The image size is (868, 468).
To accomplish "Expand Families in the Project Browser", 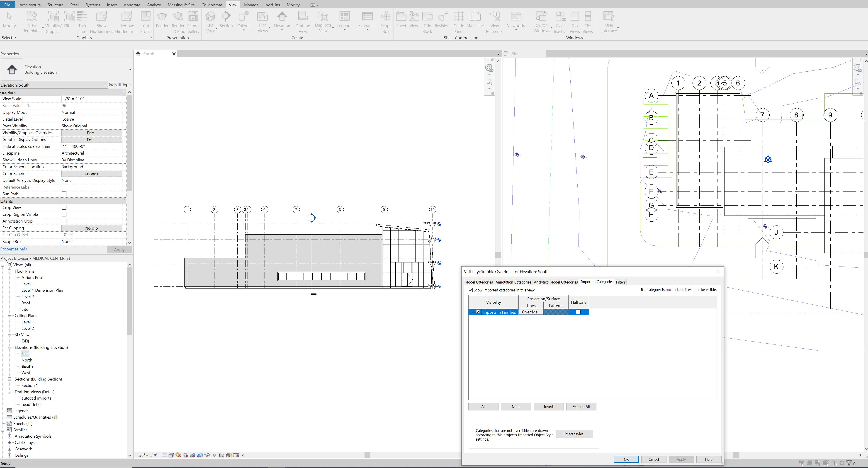I will tap(3, 430).
